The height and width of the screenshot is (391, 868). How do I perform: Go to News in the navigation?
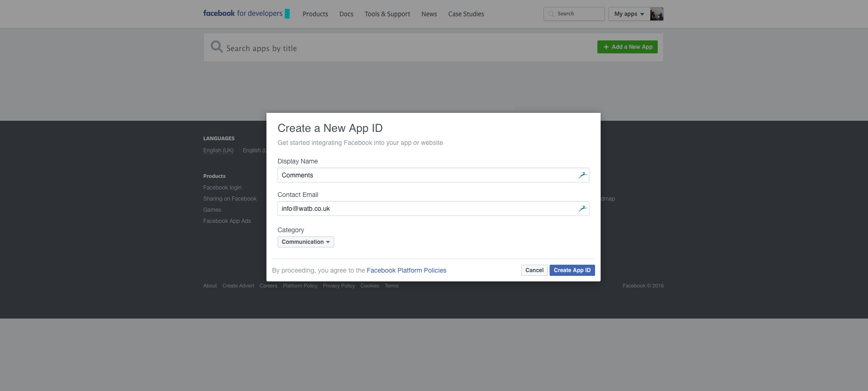coord(429,14)
